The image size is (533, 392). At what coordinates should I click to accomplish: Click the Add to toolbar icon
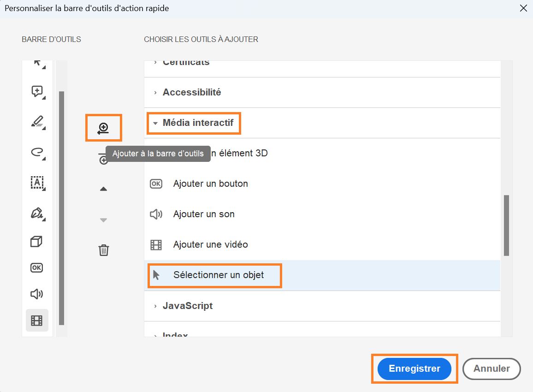(103, 128)
